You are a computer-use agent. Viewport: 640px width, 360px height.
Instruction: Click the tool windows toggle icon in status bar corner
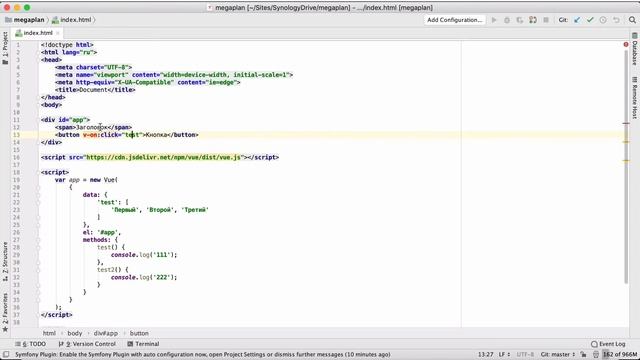pyautogui.click(x=6, y=354)
